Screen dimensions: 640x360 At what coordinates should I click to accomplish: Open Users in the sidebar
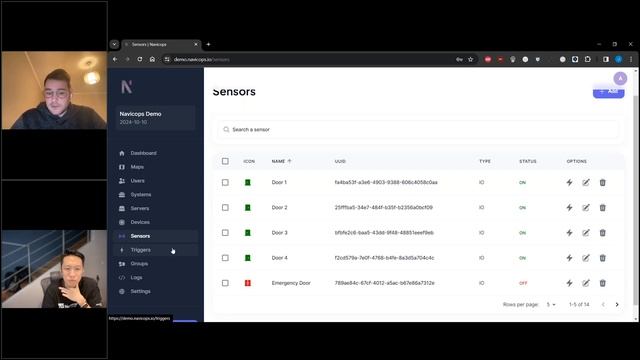click(x=156, y=181)
